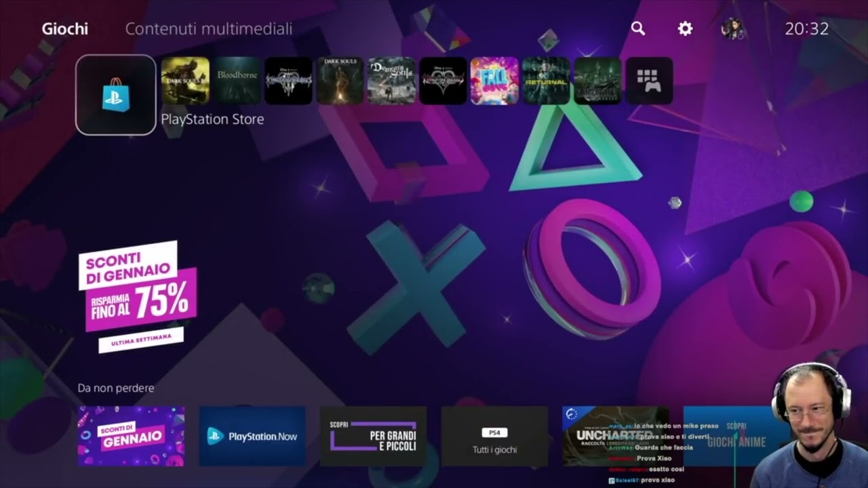Select Kingdom Hearts tile with heart logo
868x488 pixels.
coord(443,81)
